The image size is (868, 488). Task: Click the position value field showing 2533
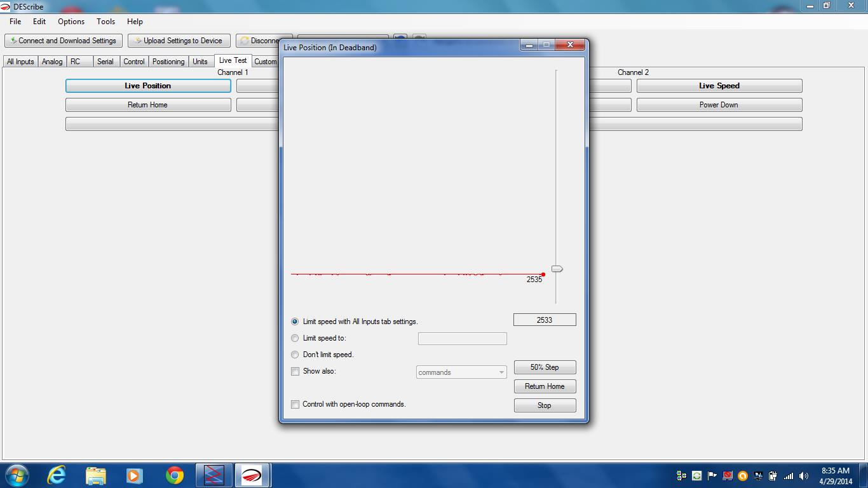(545, 320)
